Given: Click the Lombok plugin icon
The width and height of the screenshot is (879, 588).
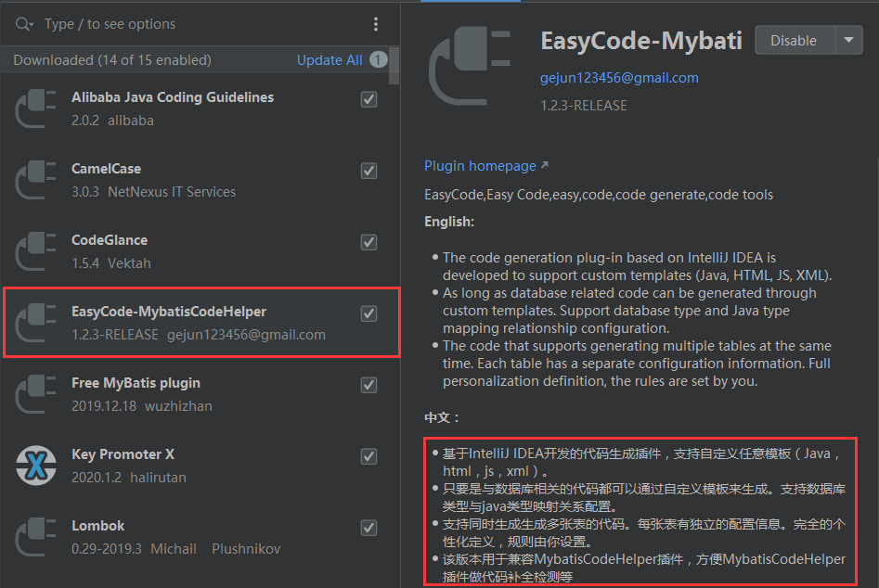Looking at the screenshot, I should pyautogui.click(x=36, y=537).
